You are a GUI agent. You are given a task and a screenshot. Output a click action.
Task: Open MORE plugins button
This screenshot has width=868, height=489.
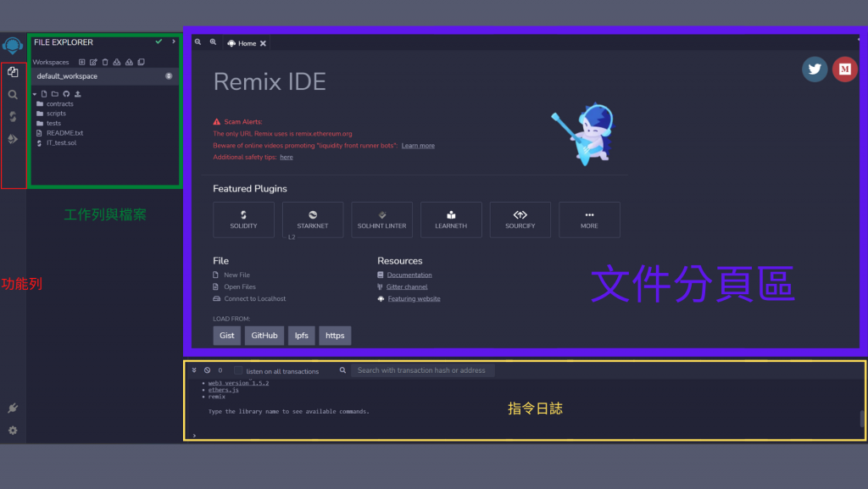(590, 219)
